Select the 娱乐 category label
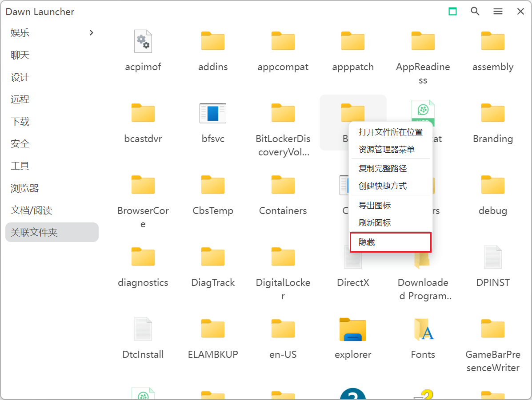This screenshot has height=400, width=532. point(20,33)
